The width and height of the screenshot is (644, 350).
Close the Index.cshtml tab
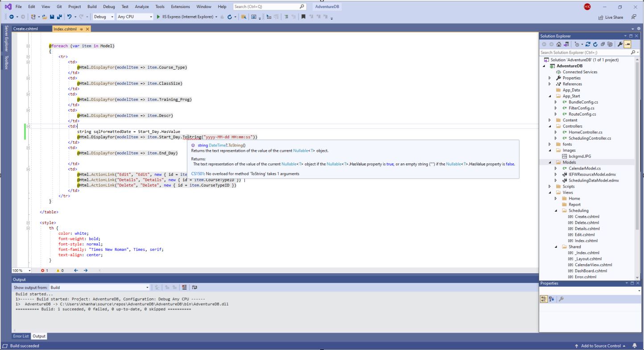point(87,29)
